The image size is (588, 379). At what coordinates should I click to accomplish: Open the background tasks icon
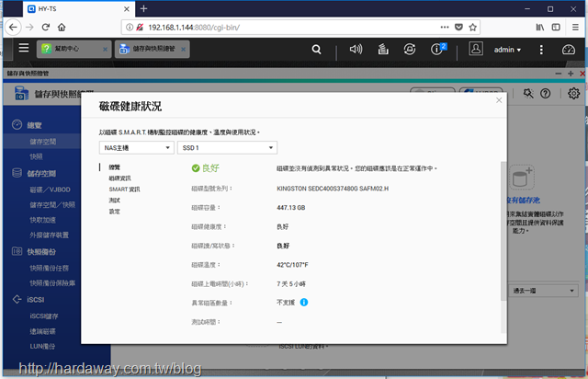(383, 49)
